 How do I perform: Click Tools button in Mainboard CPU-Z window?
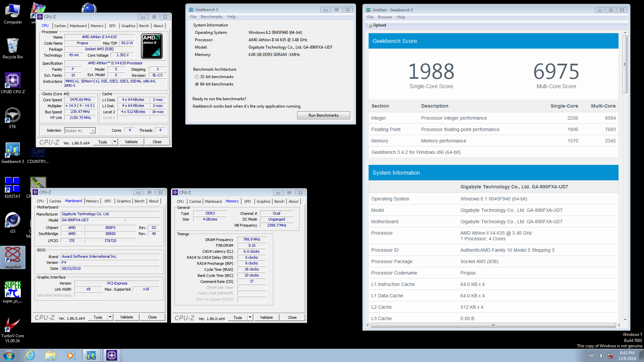click(98, 317)
